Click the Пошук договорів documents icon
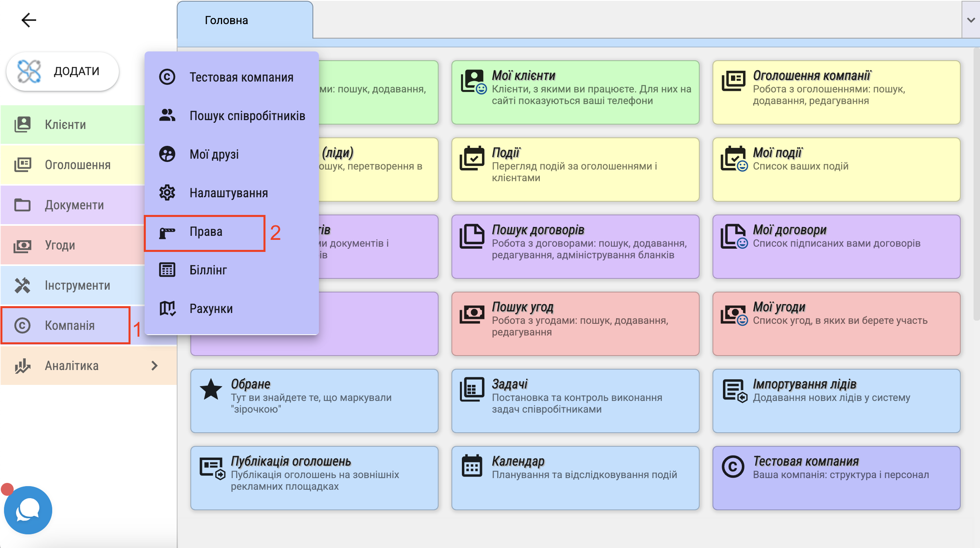Screen dimensions: 980x548 pyautogui.click(x=472, y=236)
